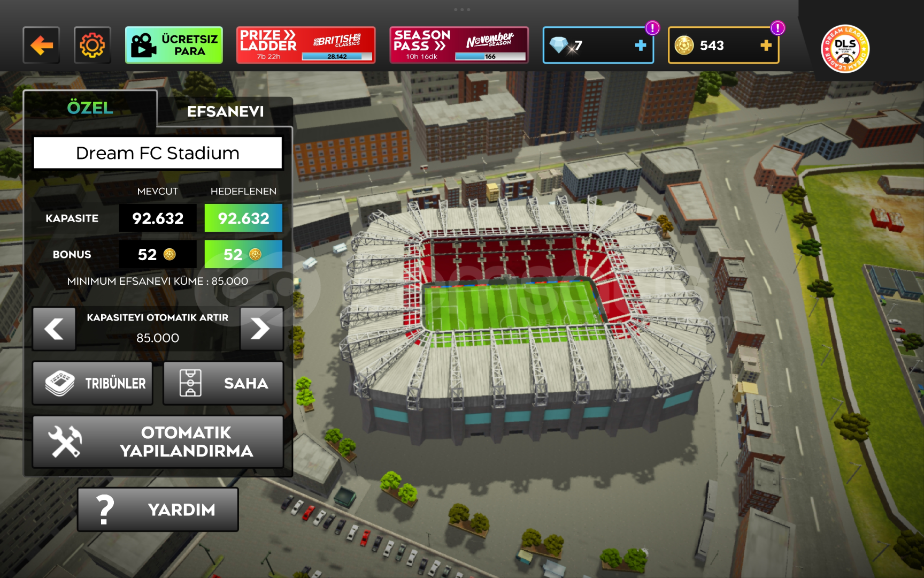Open YARDIM help
This screenshot has height=578, width=924.
pyautogui.click(x=158, y=509)
